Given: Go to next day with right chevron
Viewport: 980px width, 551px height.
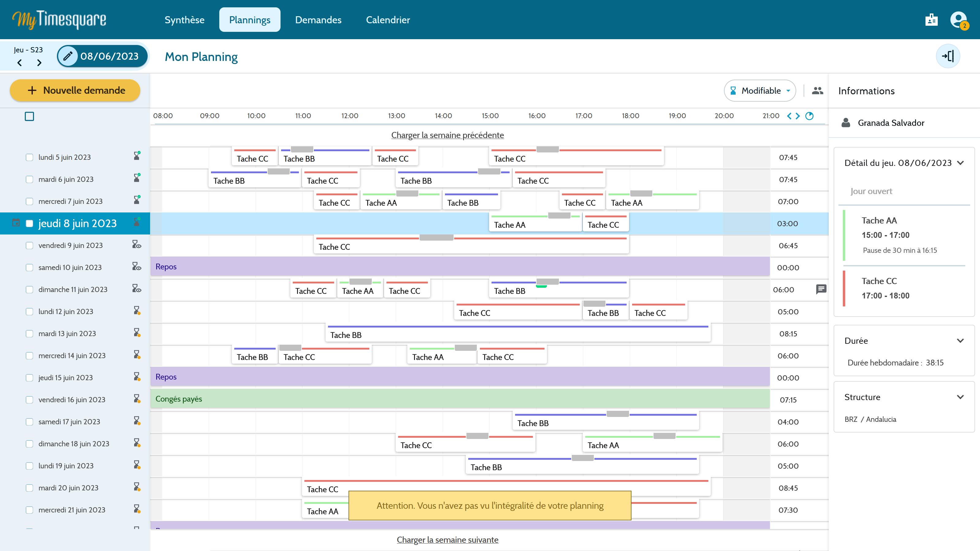Looking at the screenshot, I should pyautogui.click(x=39, y=63).
